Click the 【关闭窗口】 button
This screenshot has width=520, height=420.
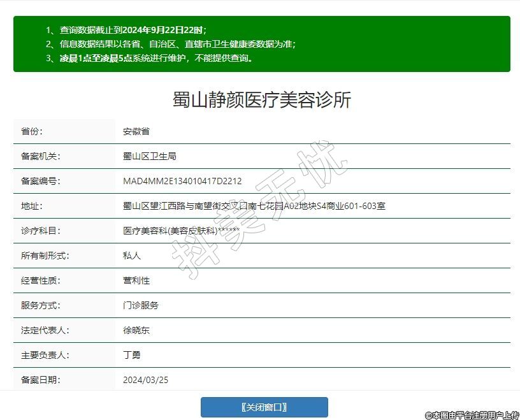(x=264, y=407)
